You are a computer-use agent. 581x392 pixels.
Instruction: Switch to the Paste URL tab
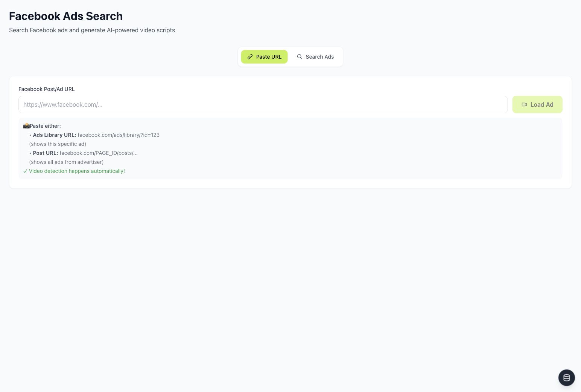(264, 57)
